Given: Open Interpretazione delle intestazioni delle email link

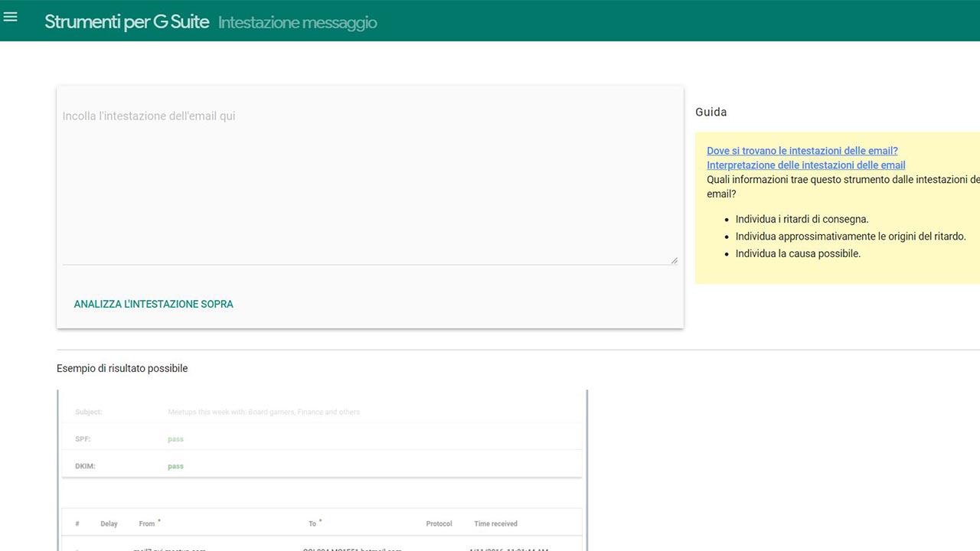Looking at the screenshot, I should pos(805,165).
